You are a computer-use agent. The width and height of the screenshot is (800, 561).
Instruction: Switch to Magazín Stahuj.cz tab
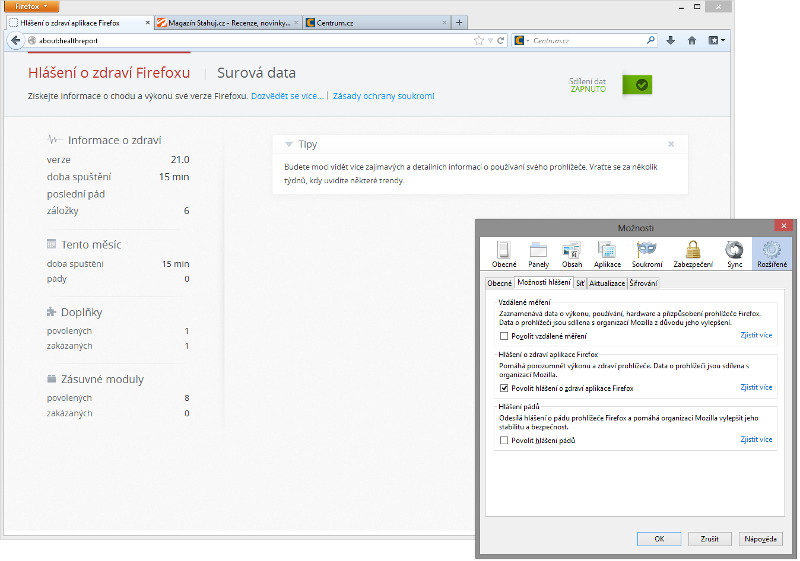[x=228, y=23]
